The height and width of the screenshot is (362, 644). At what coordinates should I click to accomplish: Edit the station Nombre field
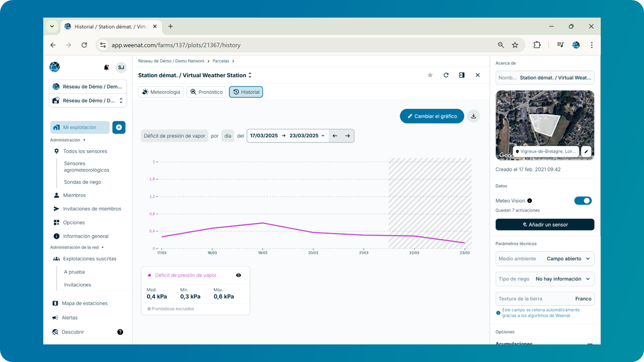(x=545, y=78)
